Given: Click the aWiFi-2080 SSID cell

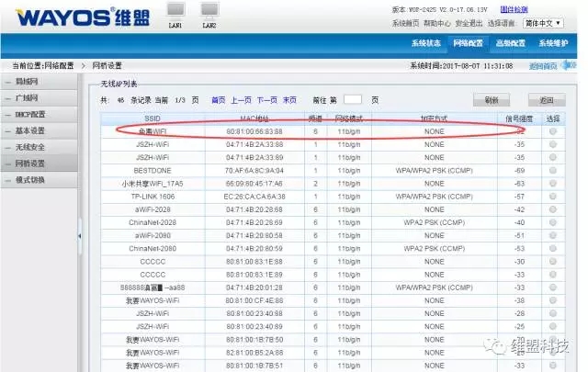Looking at the screenshot, I should pos(153,235).
